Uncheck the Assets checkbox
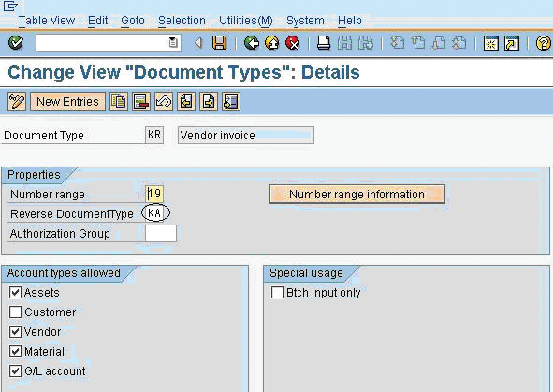The width and height of the screenshot is (553, 392). (15, 292)
